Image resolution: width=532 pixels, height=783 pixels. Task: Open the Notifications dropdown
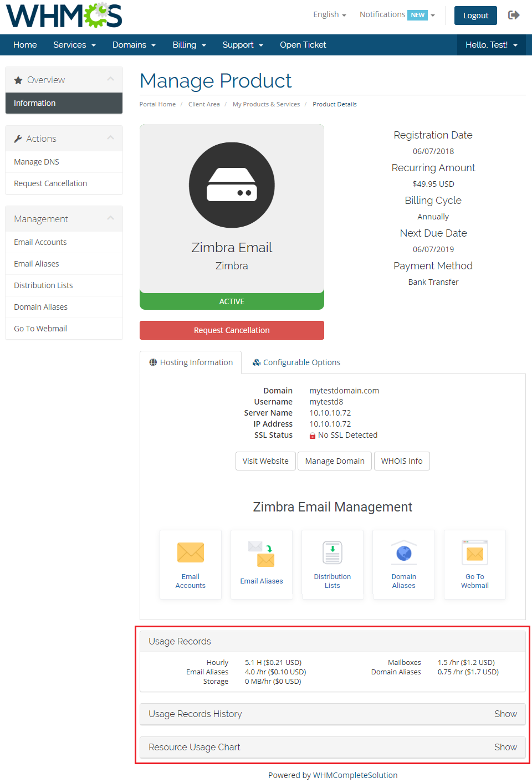[397, 15]
